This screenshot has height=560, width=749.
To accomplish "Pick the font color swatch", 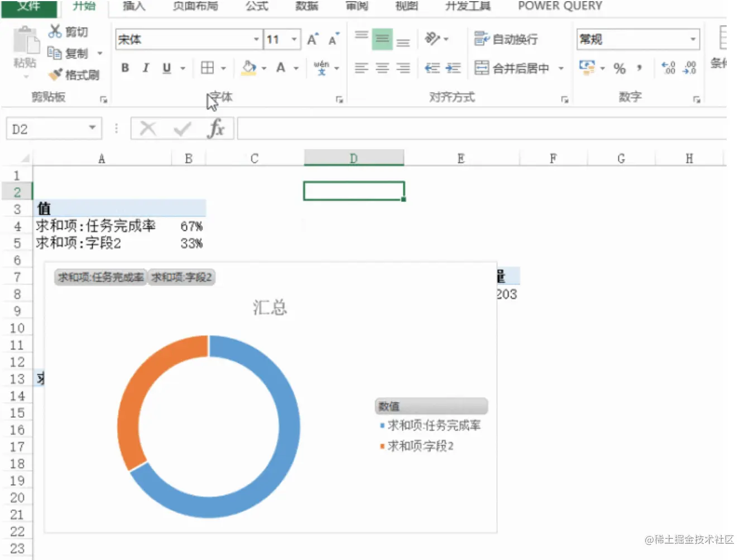I will 281,68.
